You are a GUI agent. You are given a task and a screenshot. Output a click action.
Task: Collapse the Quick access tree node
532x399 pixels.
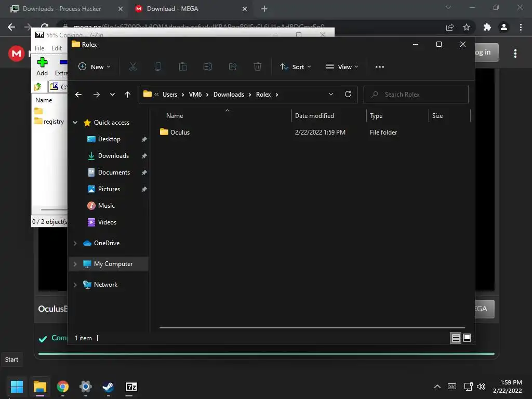click(x=75, y=123)
